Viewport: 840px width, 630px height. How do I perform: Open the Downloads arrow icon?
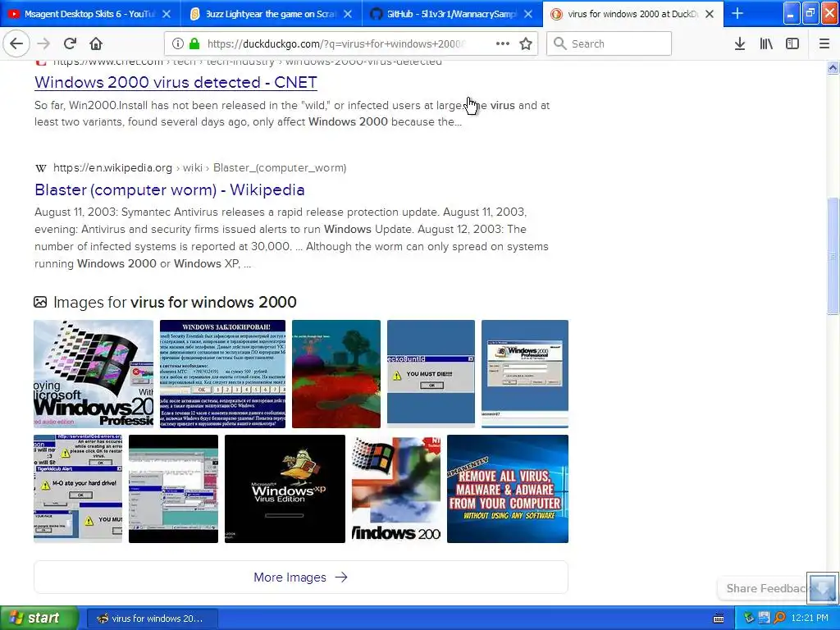[x=740, y=44]
